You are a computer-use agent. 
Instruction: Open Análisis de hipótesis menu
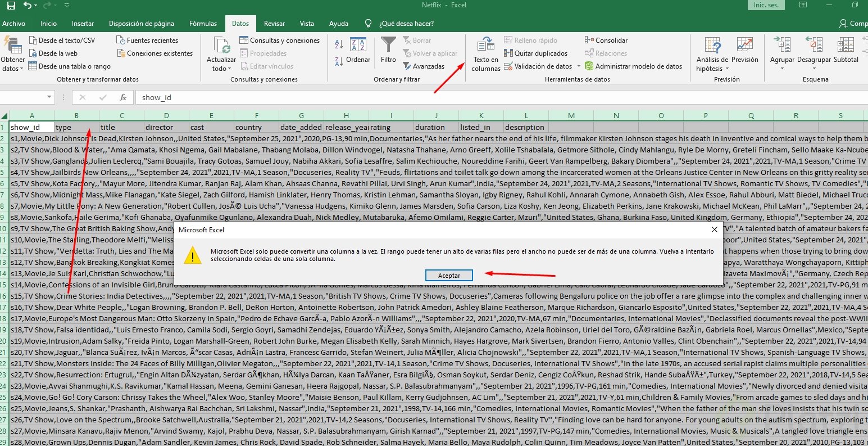[x=712, y=54]
